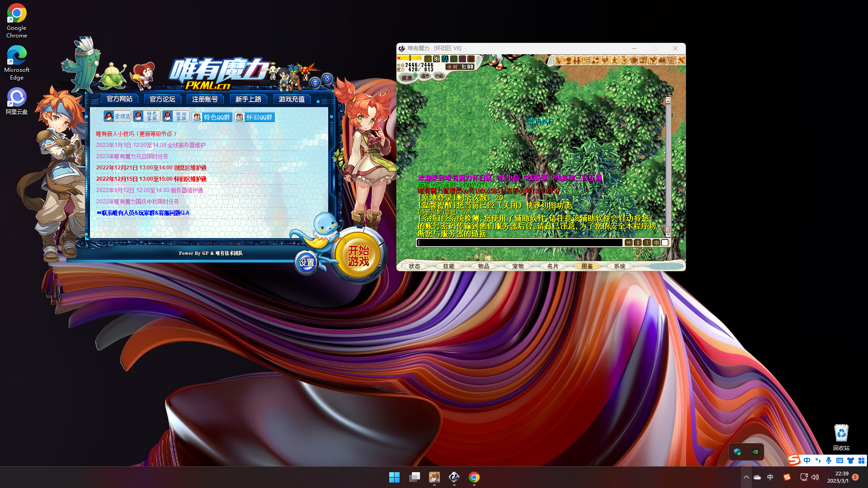868x488 pixels.
Task: Click the yellow day-night time slider bar
Action: point(410,58)
